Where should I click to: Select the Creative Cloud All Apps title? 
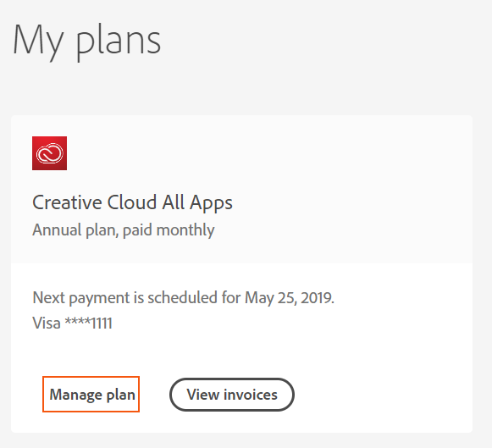(132, 202)
